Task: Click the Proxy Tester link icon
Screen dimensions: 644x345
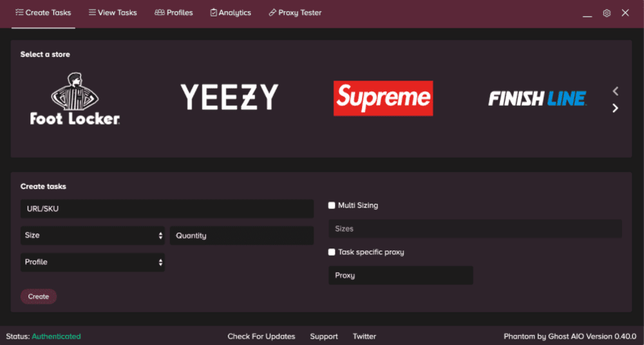Action: tap(272, 13)
